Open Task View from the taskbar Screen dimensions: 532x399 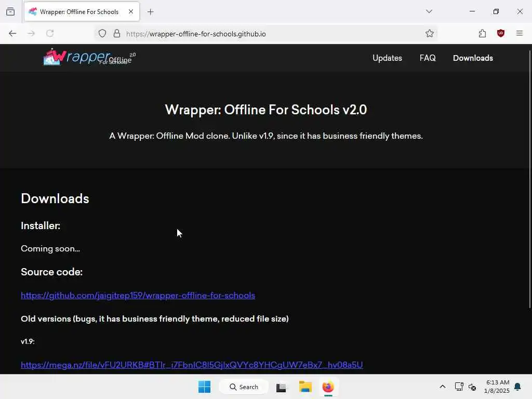(281, 387)
